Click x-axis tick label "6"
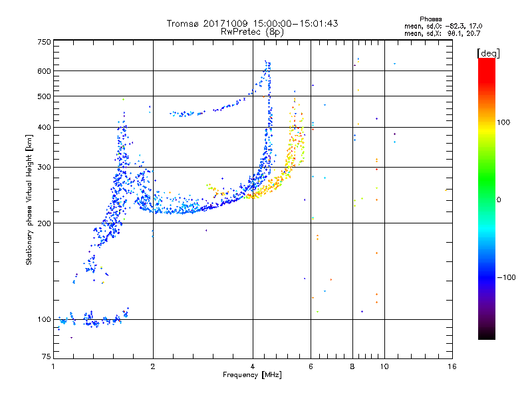 point(311,366)
